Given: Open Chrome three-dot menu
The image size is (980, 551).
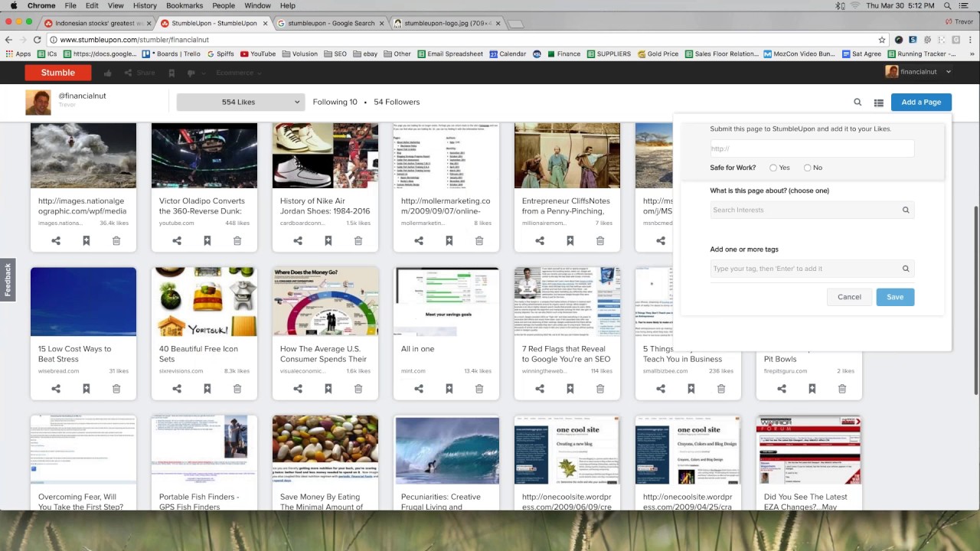Looking at the screenshot, I should tap(970, 40).
